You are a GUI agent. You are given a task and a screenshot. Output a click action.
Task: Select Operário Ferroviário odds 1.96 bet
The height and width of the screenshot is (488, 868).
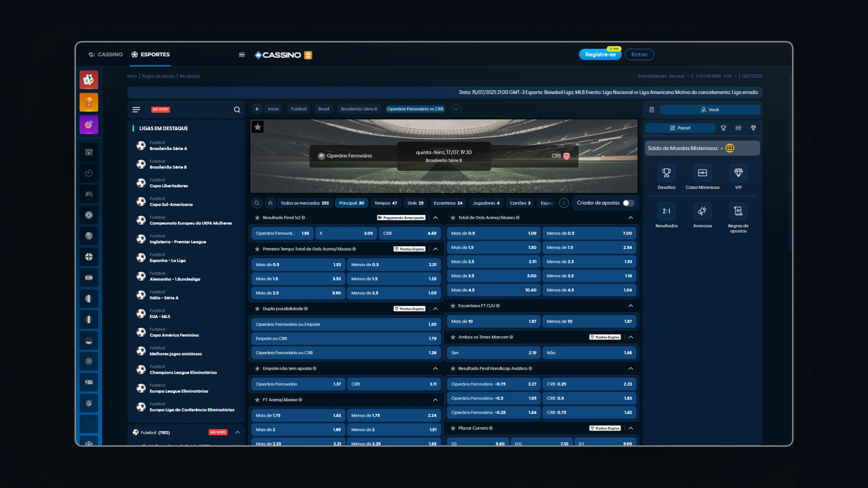[282, 234]
